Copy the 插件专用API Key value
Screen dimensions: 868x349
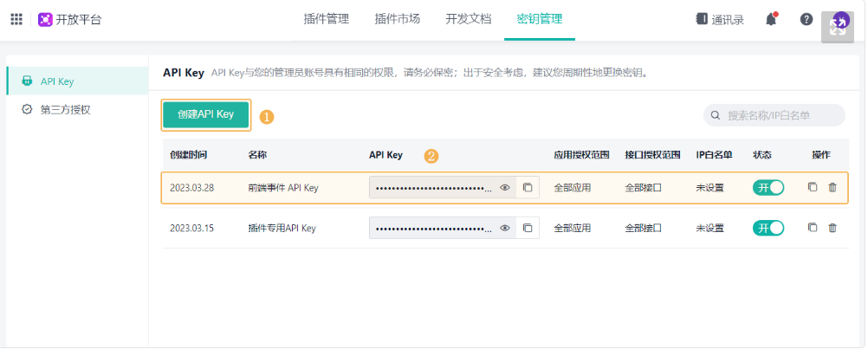pos(528,228)
